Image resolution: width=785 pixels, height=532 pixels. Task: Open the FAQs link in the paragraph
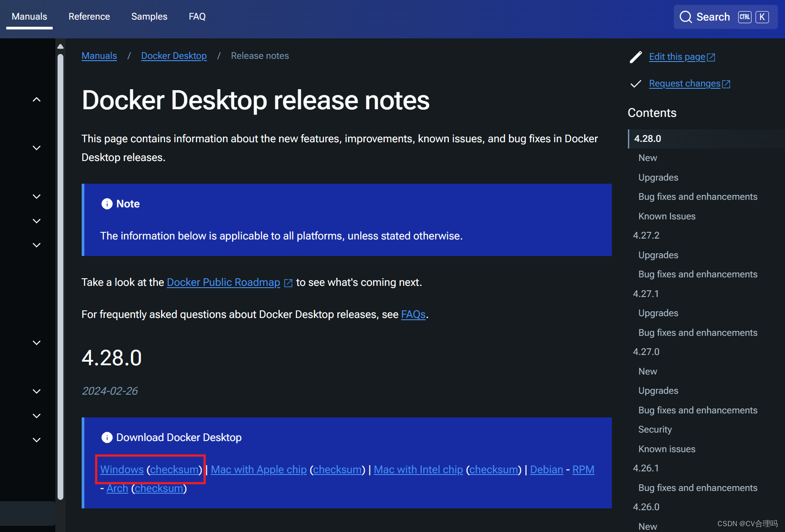coord(413,314)
